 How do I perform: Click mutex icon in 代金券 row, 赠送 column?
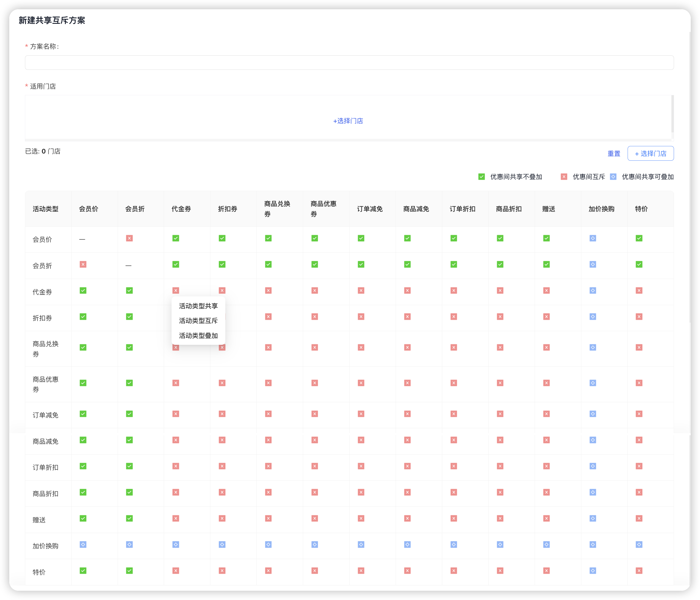tap(546, 290)
